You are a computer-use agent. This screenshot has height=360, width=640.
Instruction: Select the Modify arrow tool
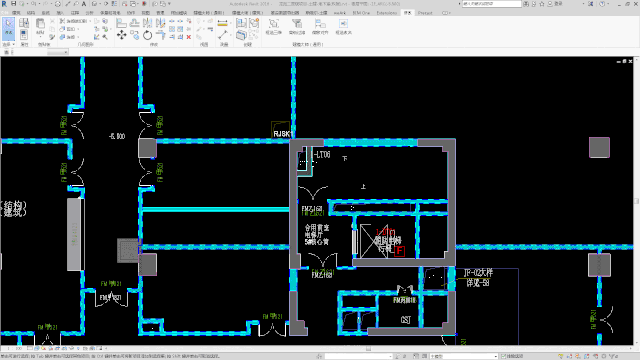point(9,28)
